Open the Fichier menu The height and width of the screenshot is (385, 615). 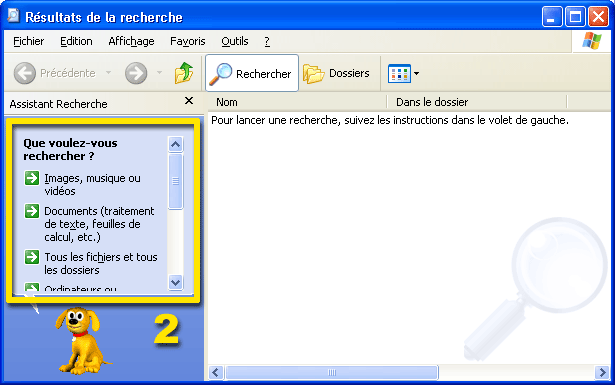coord(29,41)
